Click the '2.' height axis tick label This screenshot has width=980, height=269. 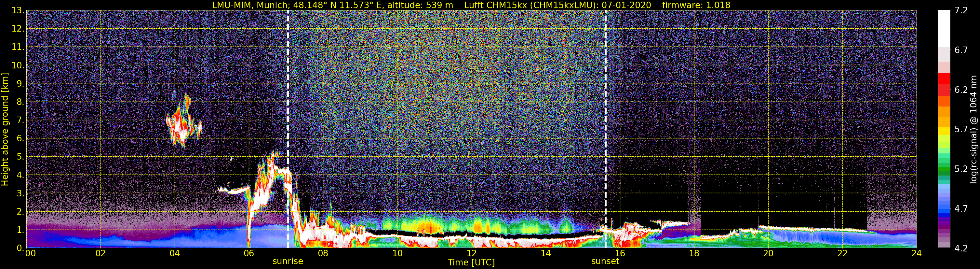(20, 211)
